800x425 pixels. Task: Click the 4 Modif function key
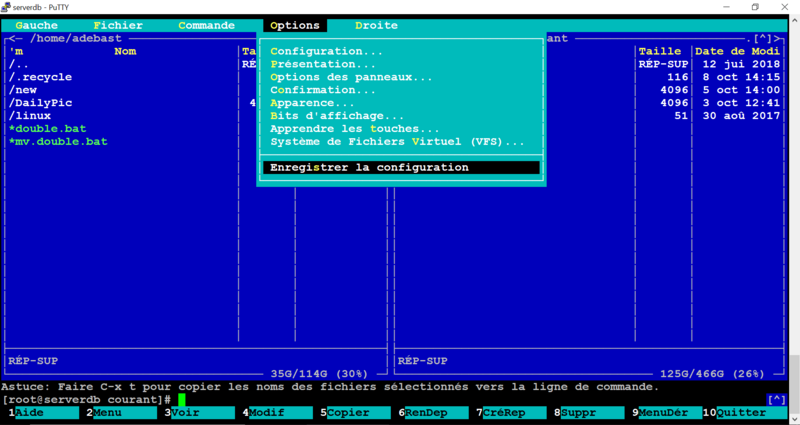tap(278, 413)
